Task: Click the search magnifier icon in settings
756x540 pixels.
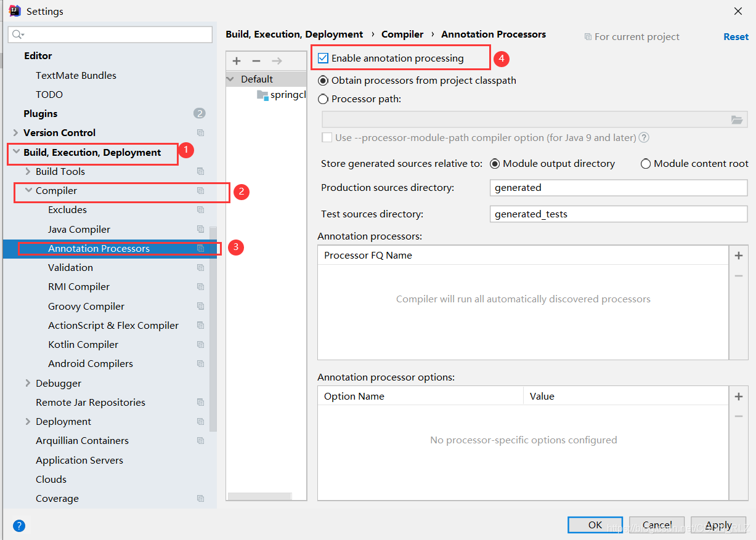Action: coord(18,34)
